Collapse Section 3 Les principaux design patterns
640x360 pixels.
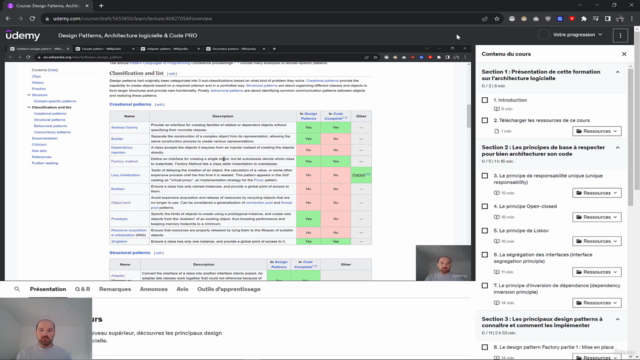(x=618, y=320)
